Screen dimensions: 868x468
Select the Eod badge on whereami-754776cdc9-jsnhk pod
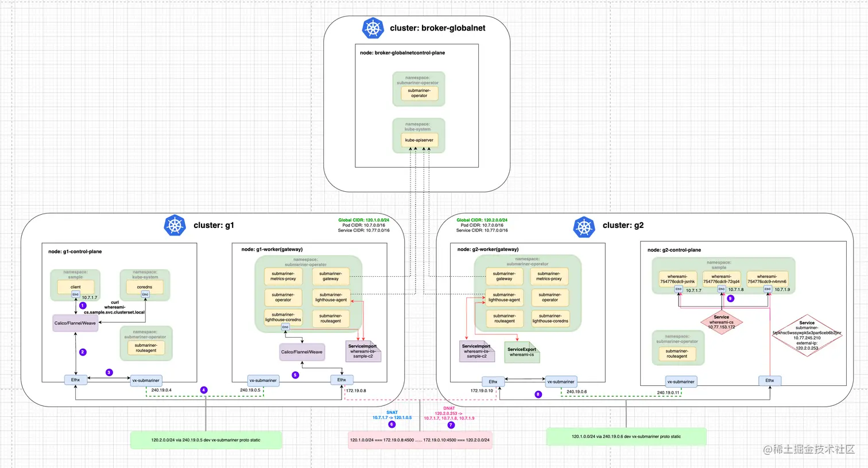click(679, 289)
